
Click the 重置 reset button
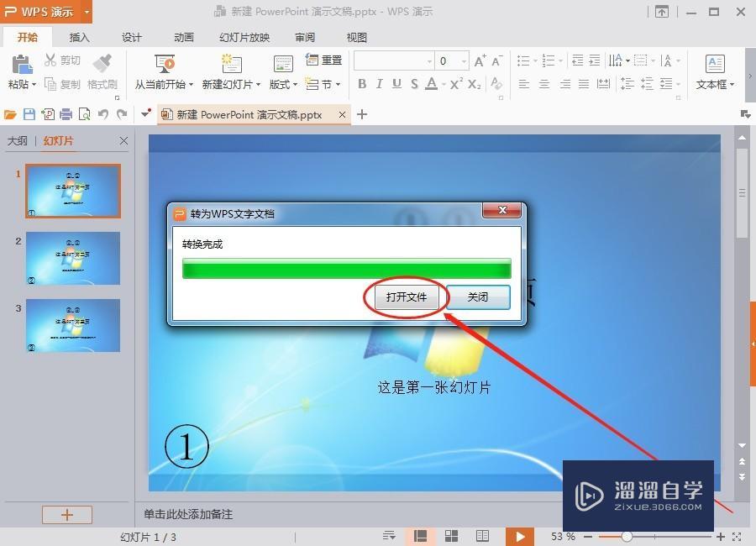[x=323, y=60]
